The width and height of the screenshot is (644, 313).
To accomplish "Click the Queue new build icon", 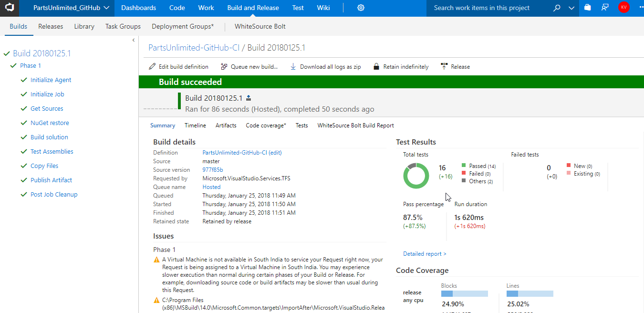I will [x=224, y=67].
